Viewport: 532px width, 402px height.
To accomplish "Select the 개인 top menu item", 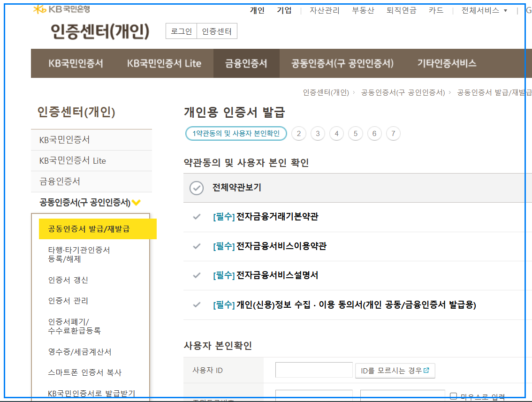I will pos(257,10).
